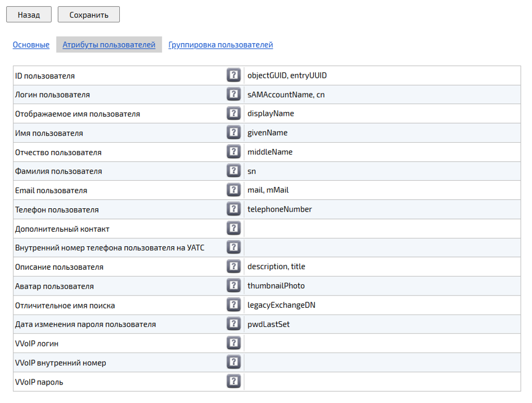Select the Атрибуты пользователей tab
The height and width of the screenshot is (403, 532).
109,45
